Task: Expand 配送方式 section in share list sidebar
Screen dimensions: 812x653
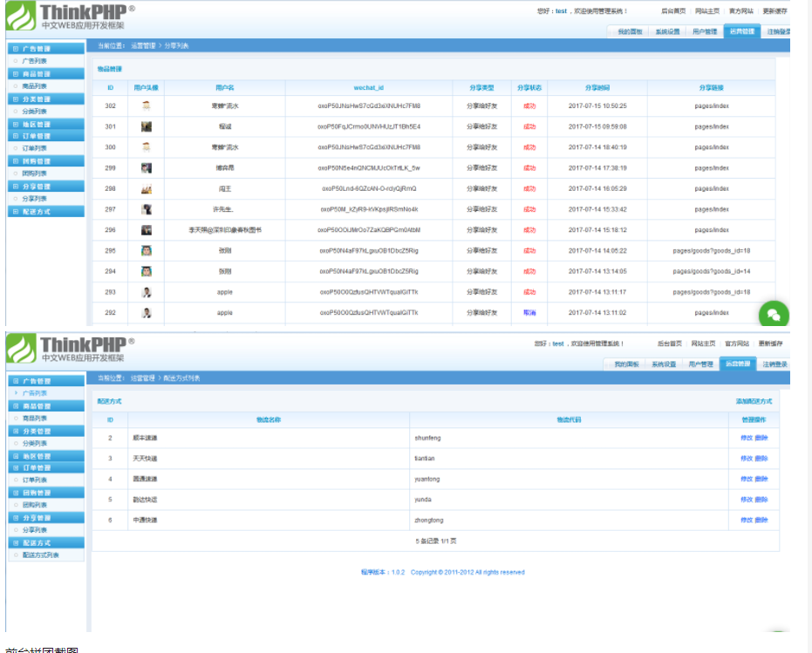Action: tap(46, 211)
